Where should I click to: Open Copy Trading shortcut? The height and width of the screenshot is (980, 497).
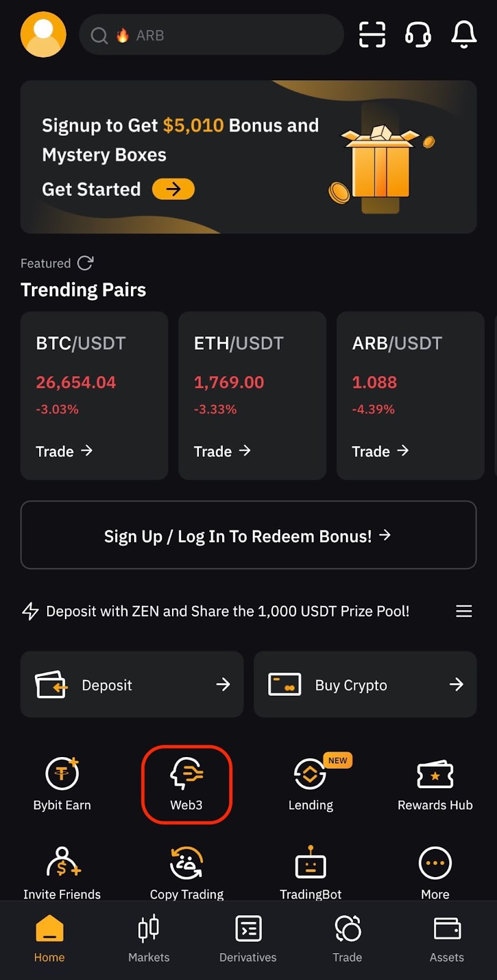[x=187, y=873]
